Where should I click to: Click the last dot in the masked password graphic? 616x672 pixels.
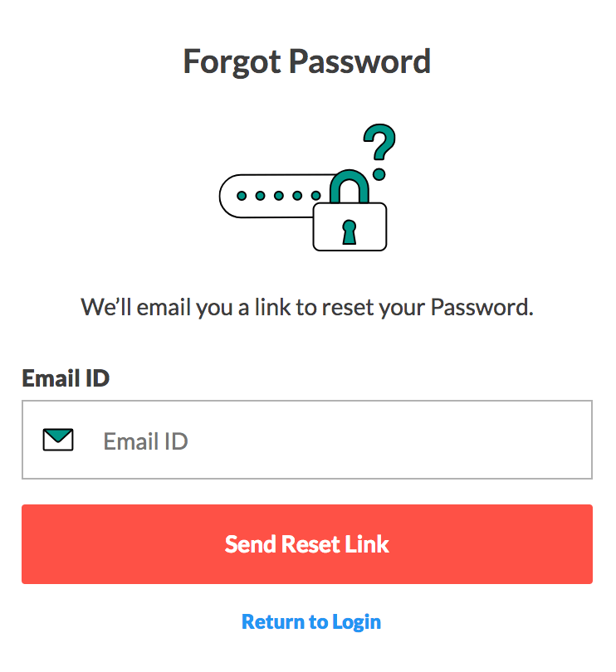(315, 196)
